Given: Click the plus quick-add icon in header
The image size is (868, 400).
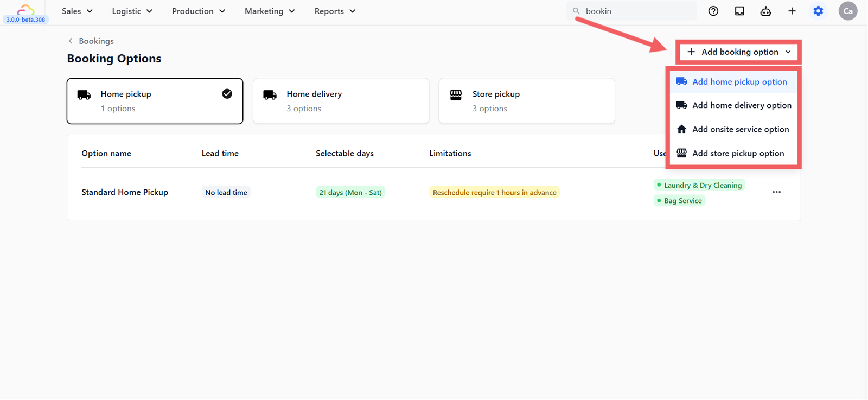Looking at the screenshot, I should (x=792, y=11).
